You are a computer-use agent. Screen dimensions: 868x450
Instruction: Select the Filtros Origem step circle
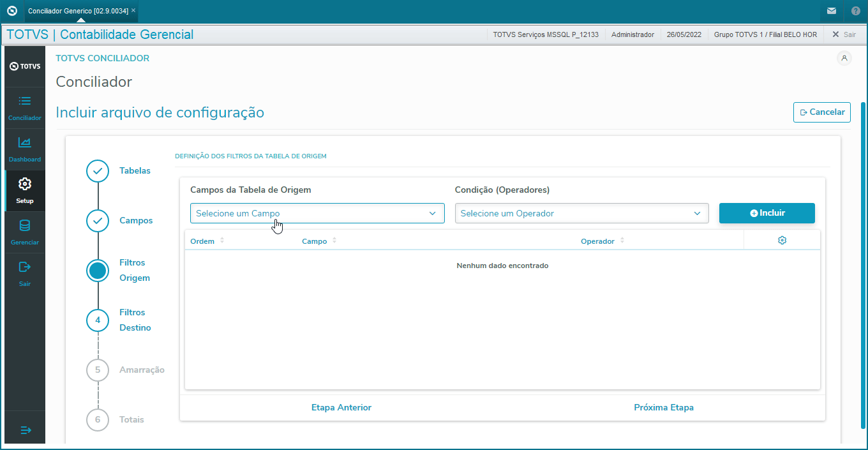98,271
